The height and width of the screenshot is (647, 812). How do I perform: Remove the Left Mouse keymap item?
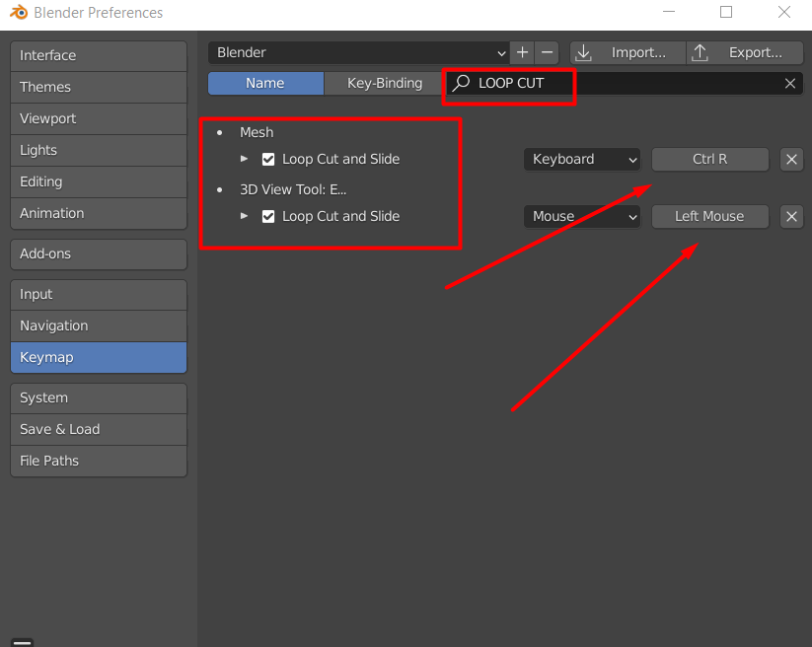[791, 216]
